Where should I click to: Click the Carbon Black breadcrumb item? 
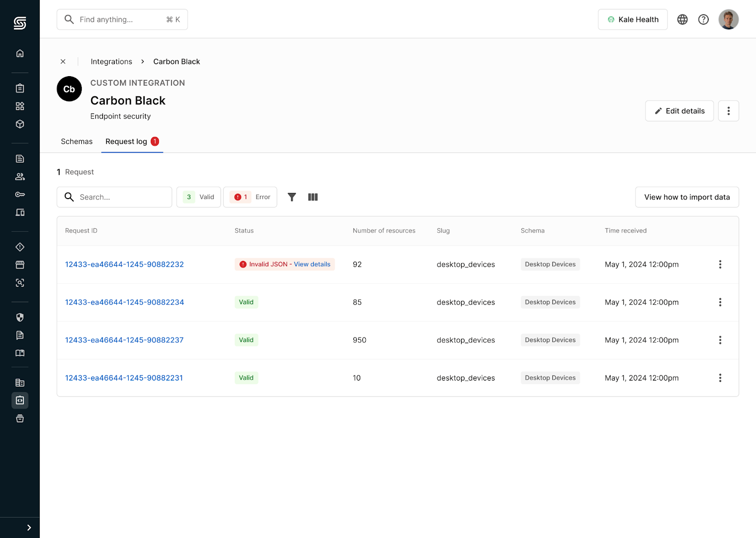point(177,61)
